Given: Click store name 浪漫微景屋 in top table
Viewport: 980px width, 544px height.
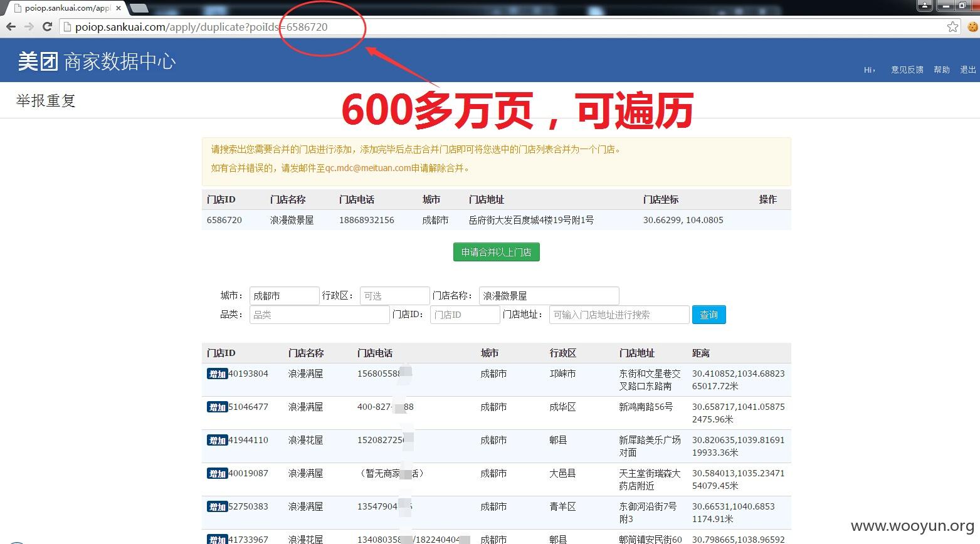Looking at the screenshot, I should pos(292,220).
